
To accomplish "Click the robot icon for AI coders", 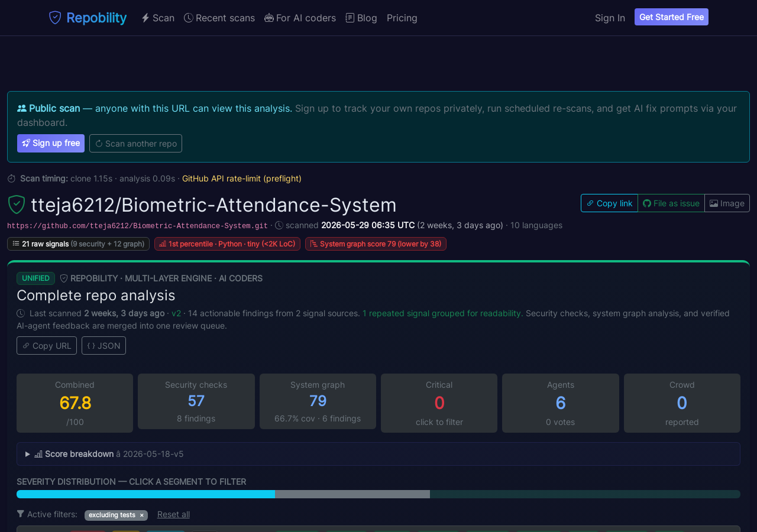I will point(269,18).
